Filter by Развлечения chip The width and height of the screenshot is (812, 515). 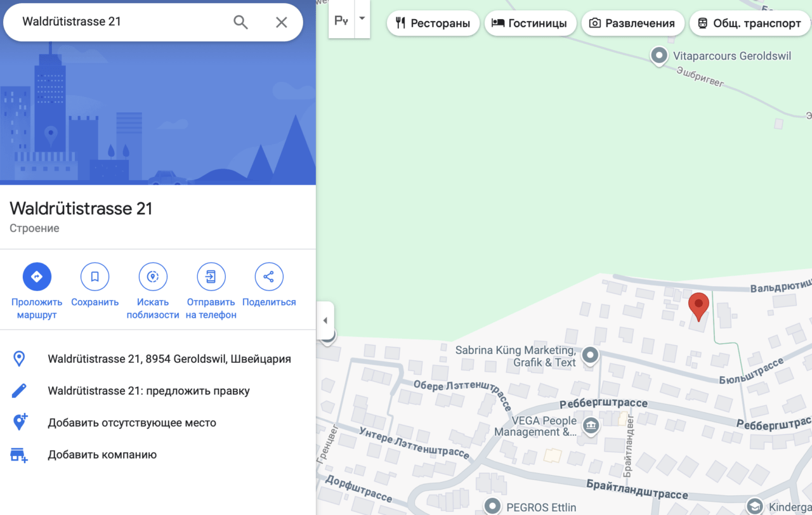pos(632,23)
